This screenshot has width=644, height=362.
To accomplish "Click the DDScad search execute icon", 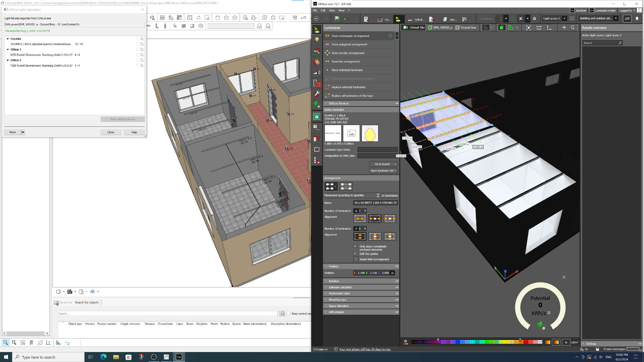I will (x=282, y=313).
